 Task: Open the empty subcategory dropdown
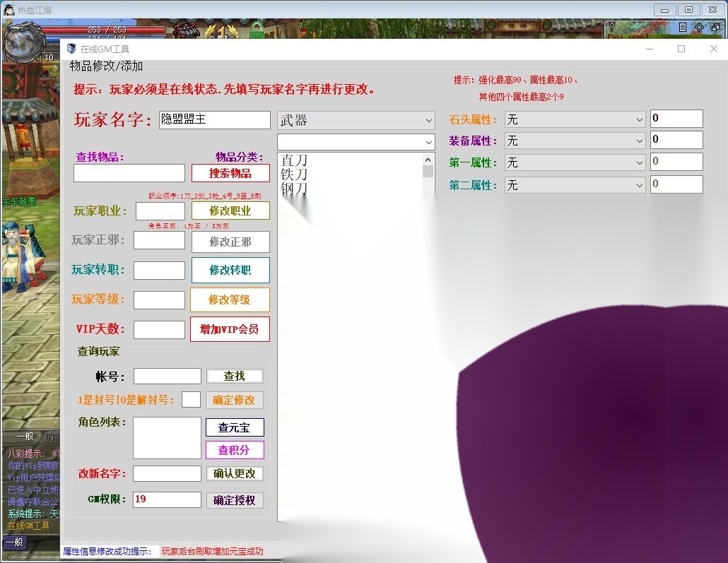[356, 141]
